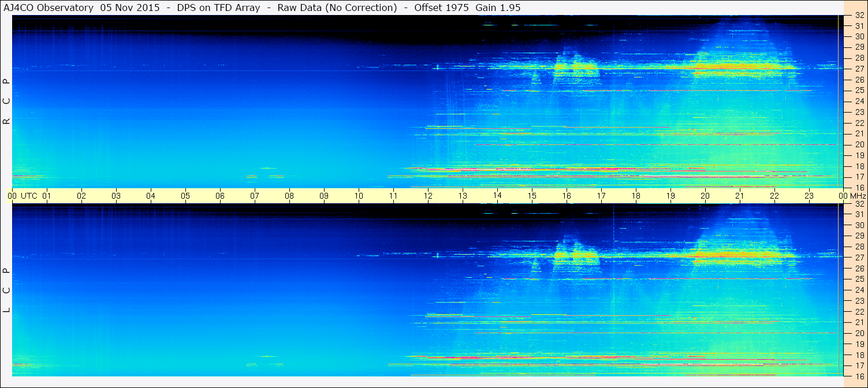Pick 22 MHz label in LCP panel
868x388 pixels.
859,312
